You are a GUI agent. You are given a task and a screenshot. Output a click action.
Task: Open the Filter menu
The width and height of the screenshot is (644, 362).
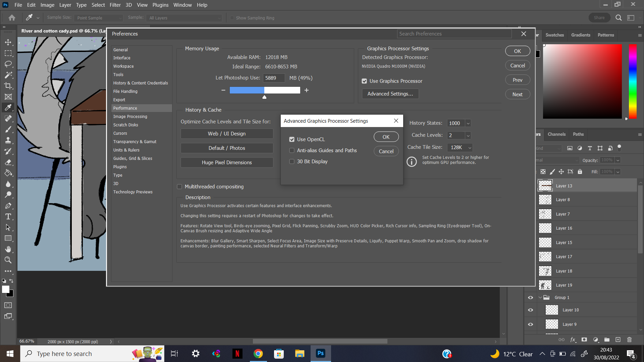coord(115,5)
